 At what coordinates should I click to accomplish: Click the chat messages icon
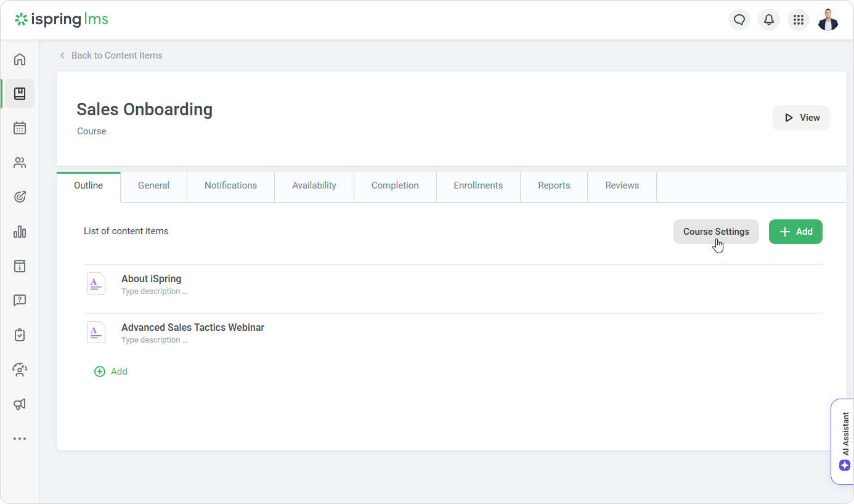739,20
